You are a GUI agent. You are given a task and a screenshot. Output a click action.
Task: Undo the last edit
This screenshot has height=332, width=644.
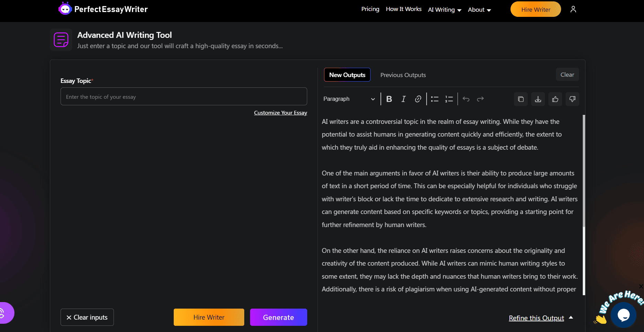tap(466, 99)
